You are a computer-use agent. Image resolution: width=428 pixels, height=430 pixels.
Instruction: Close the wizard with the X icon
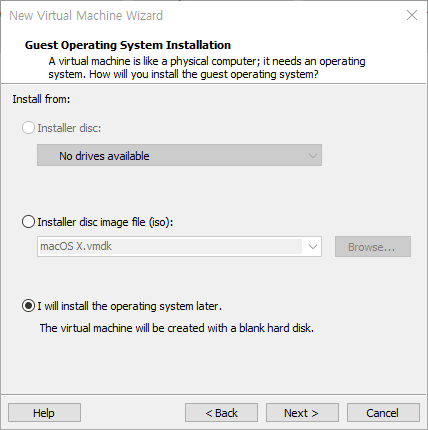coord(412,15)
